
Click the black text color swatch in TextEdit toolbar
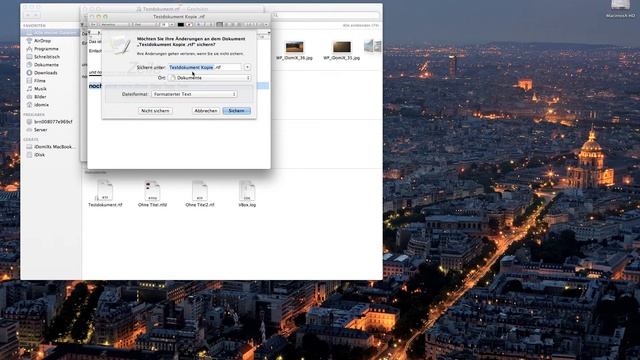point(181,24)
